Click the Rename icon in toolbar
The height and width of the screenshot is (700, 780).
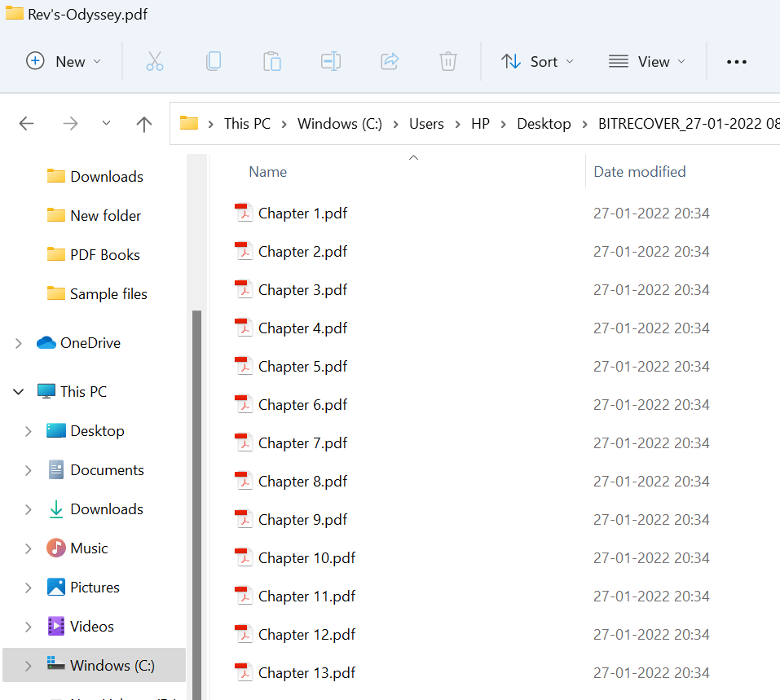coord(331,61)
